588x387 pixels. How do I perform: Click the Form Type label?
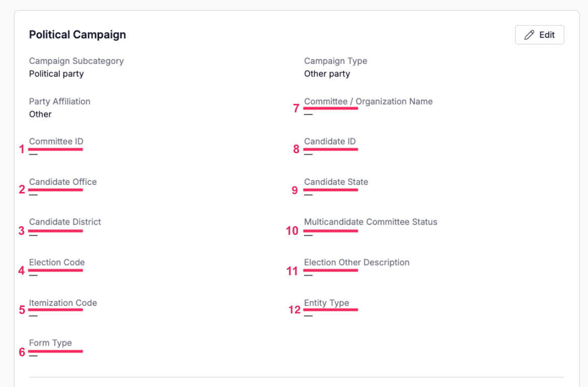(50, 343)
